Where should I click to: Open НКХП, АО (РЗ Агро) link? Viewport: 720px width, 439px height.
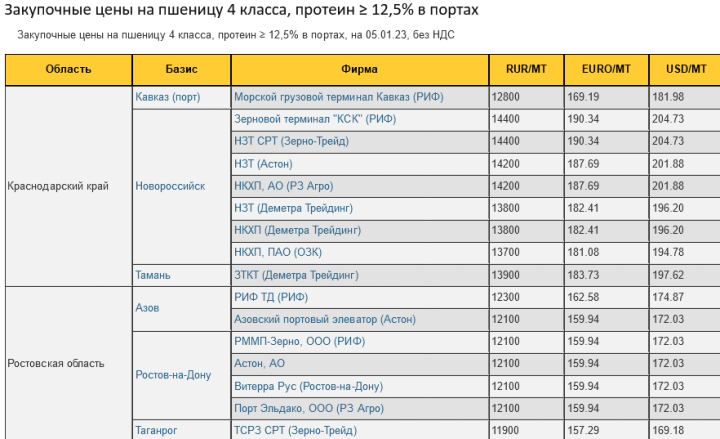pyautogui.click(x=290, y=186)
